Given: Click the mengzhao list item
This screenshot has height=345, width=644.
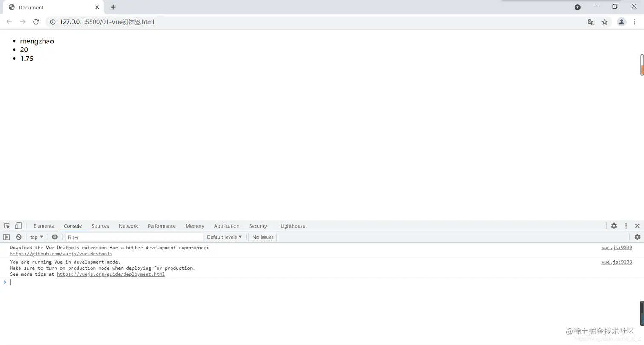Looking at the screenshot, I should click(x=37, y=41).
